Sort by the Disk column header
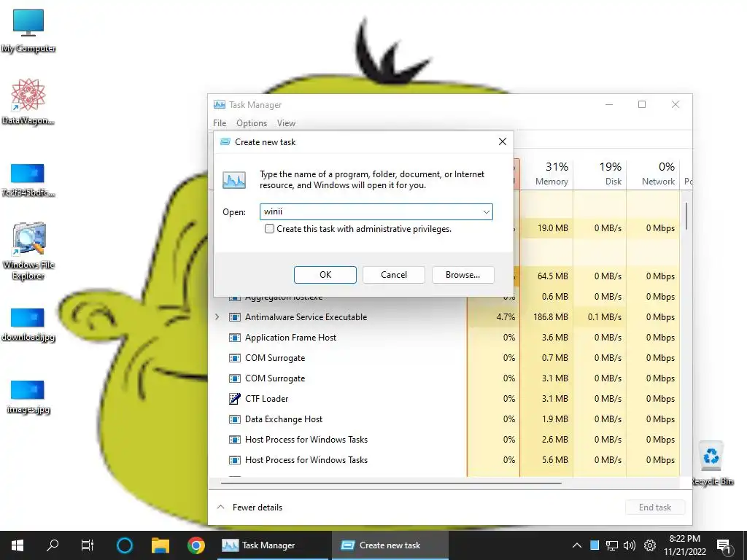 (x=600, y=174)
